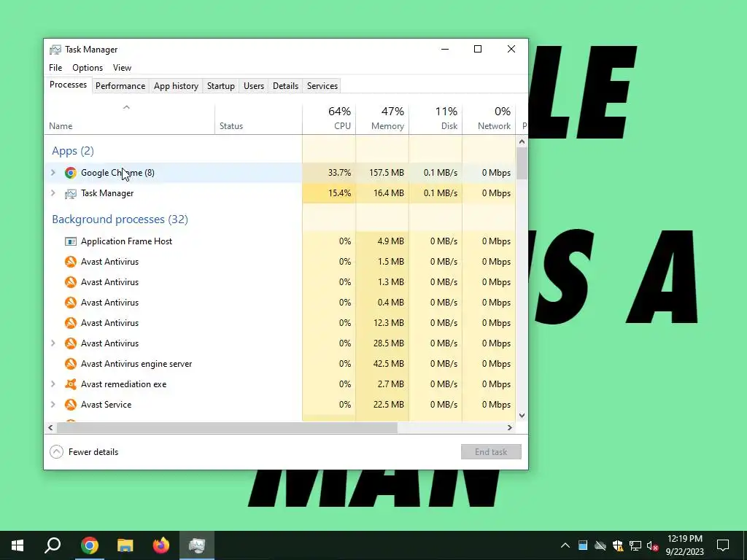Screen dimensions: 747x560
Task: Switch to the Users tab
Action: [x=253, y=86]
